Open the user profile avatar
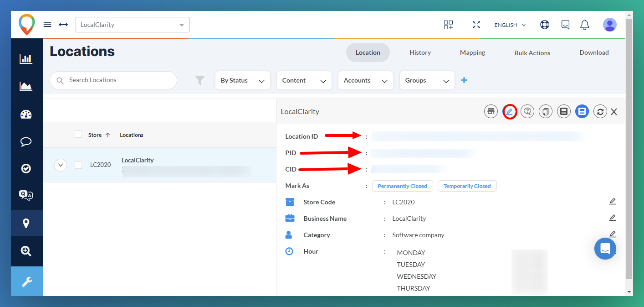This screenshot has height=307, width=644. point(610,25)
